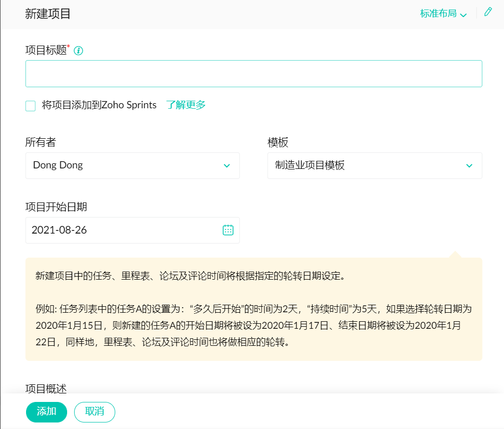504x429 pixels.
Task: Enable the Zoho Sprints checkbox
Action: [x=31, y=106]
